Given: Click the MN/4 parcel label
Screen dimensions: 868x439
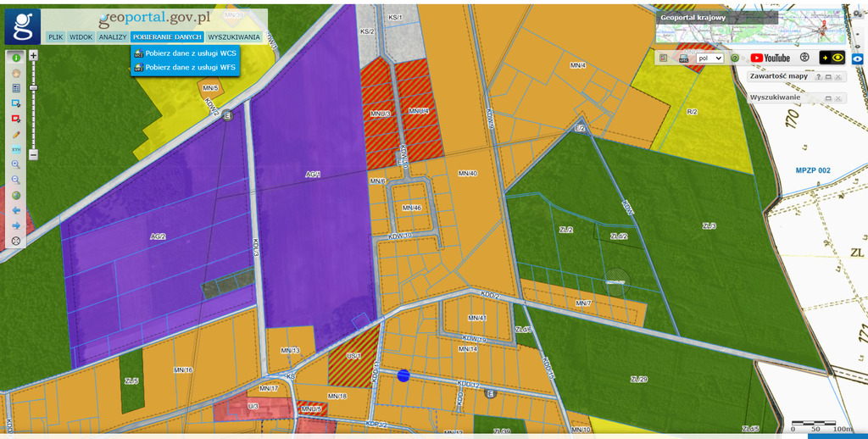Looking at the screenshot, I should pyautogui.click(x=578, y=65).
